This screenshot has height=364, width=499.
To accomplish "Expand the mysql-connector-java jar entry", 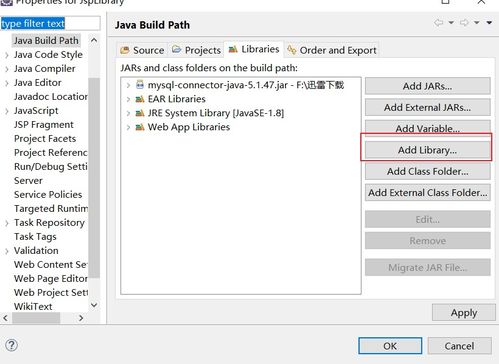I will click(x=128, y=85).
